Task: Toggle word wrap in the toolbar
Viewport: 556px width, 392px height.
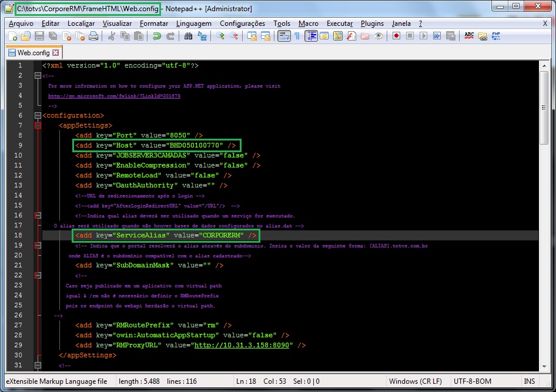Action: 284,36
